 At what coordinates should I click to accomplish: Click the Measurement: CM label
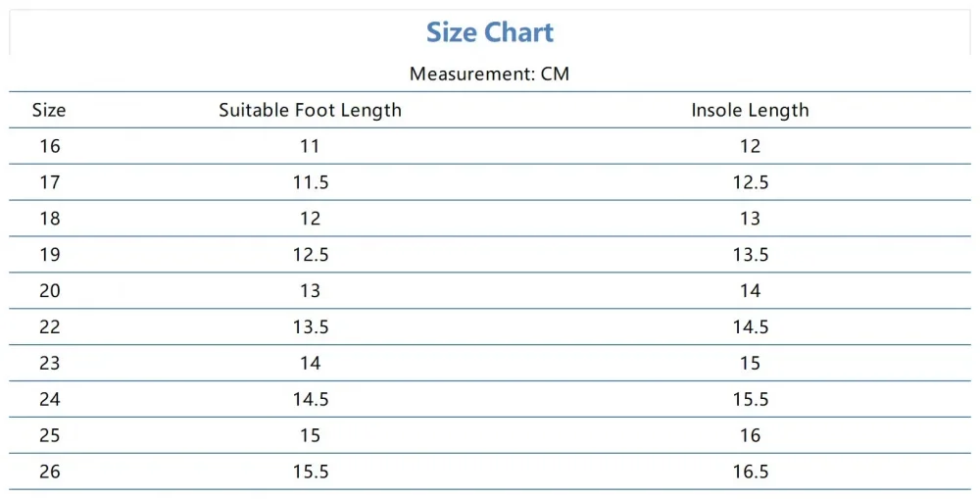click(x=489, y=74)
